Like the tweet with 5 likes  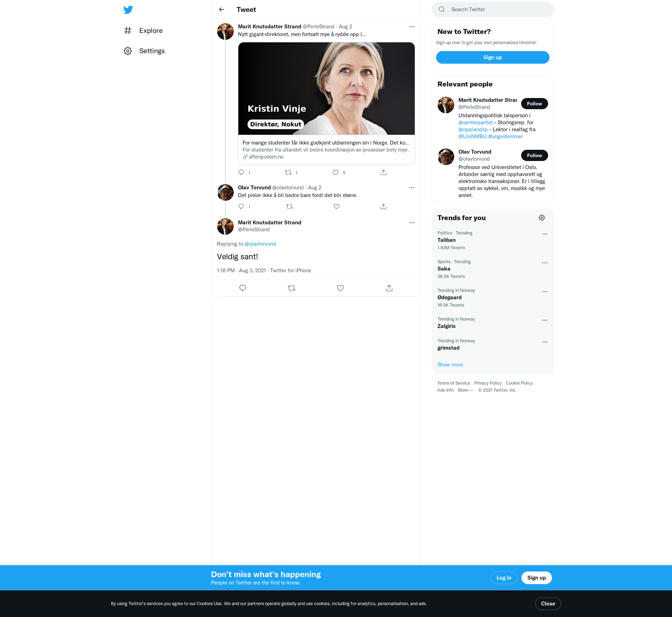click(335, 172)
